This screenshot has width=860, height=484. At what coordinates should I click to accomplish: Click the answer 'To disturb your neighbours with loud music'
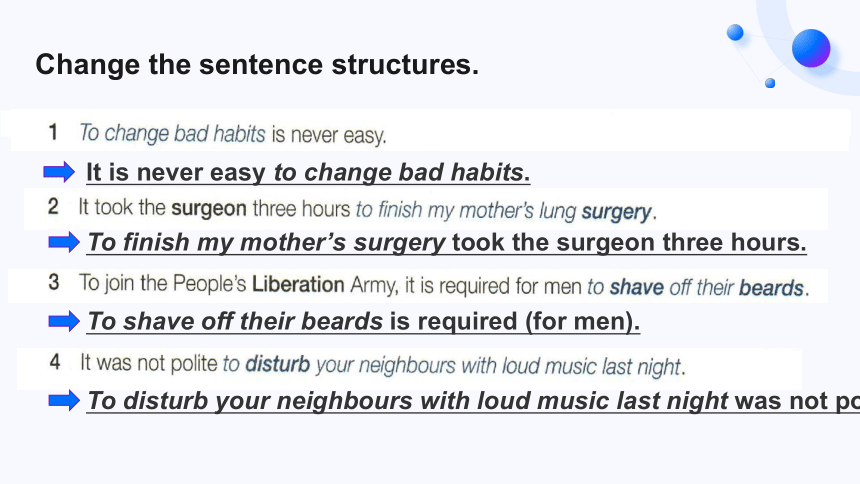click(473, 401)
